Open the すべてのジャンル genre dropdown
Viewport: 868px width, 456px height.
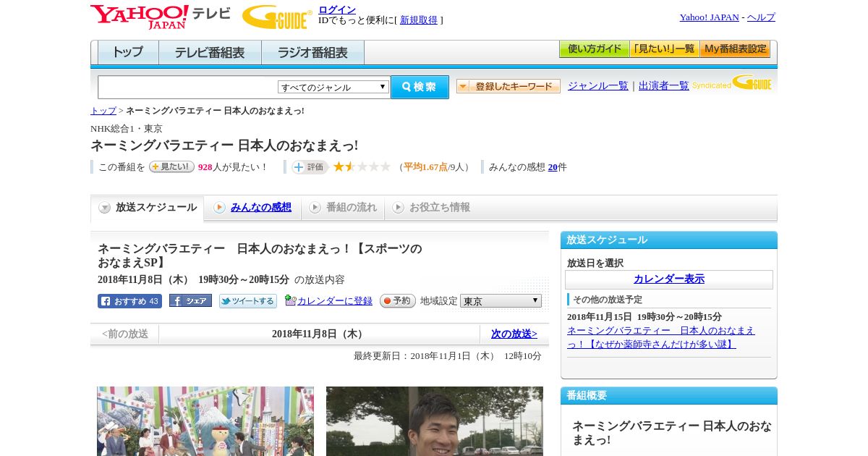(x=333, y=87)
